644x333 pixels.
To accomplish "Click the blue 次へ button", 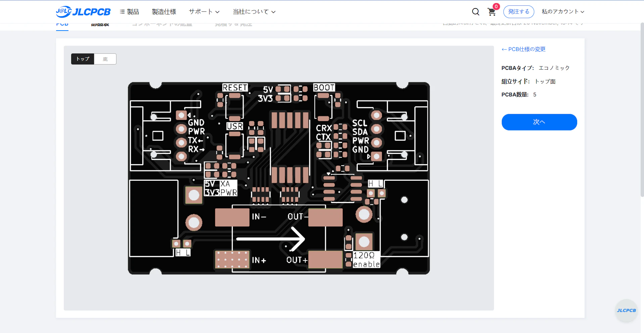I will pos(539,122).
